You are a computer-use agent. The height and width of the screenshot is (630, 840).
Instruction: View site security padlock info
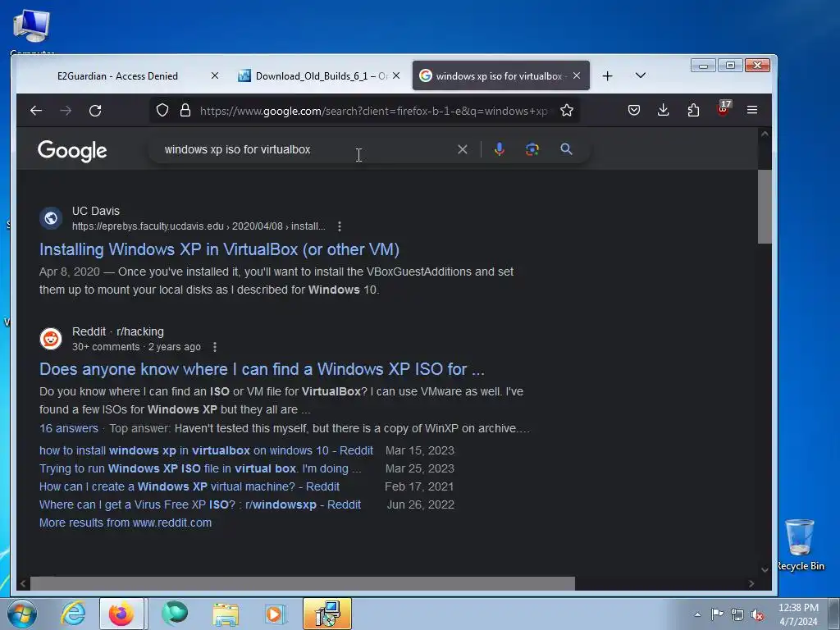click(185, 111)
